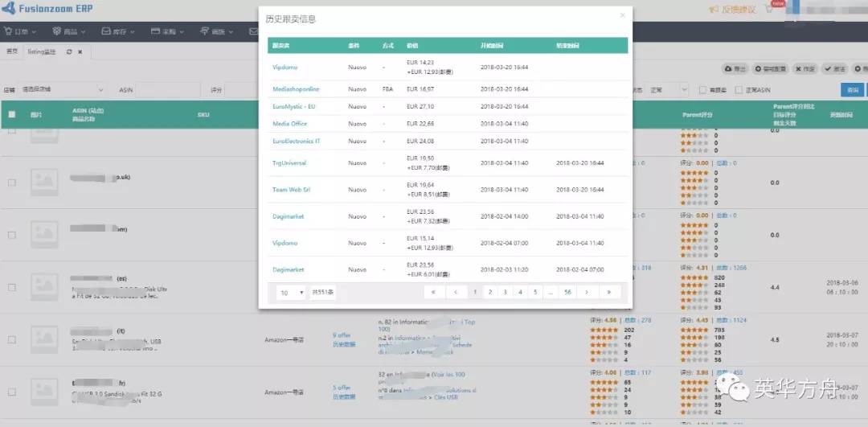Open the Media Office seller link
This screenshot has height=427, width=868.
coord(289,124)
